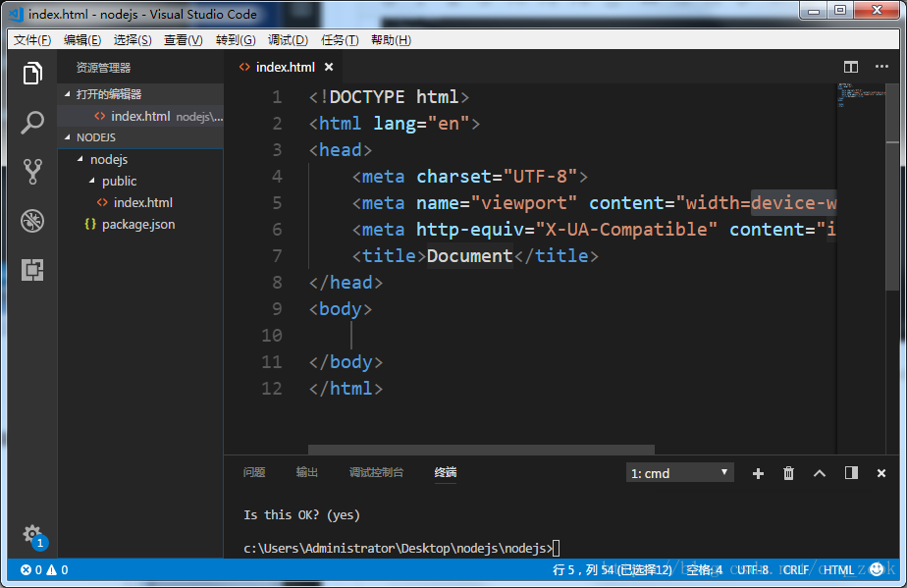Open the Manage gear settings icon

pyautogui.click(x=32, y=534)
